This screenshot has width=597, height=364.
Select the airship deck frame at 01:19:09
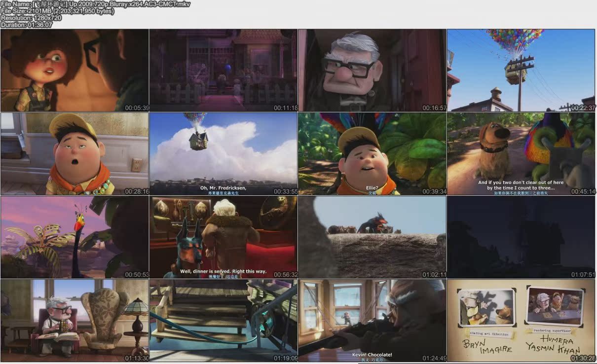pos(224,321)
